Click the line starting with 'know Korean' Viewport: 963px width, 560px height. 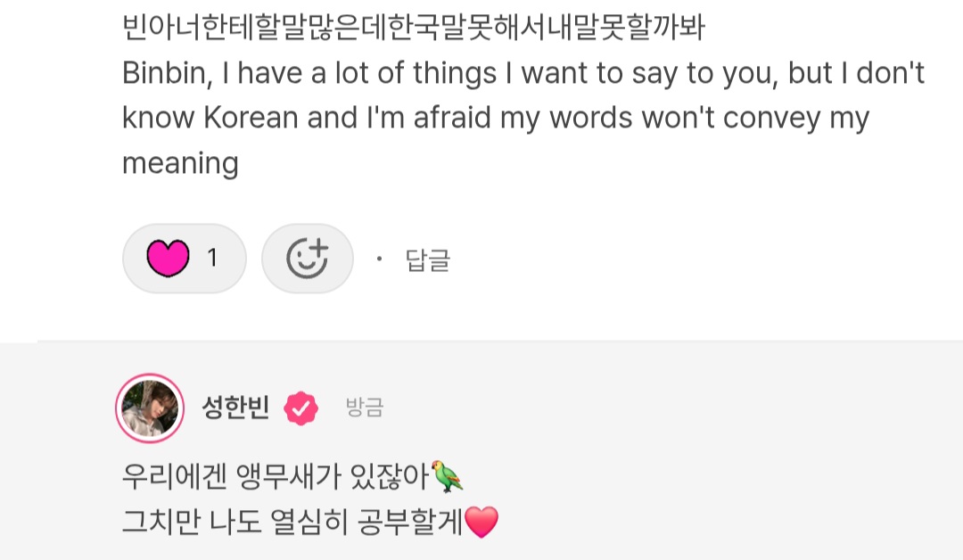tap(495, 118)
